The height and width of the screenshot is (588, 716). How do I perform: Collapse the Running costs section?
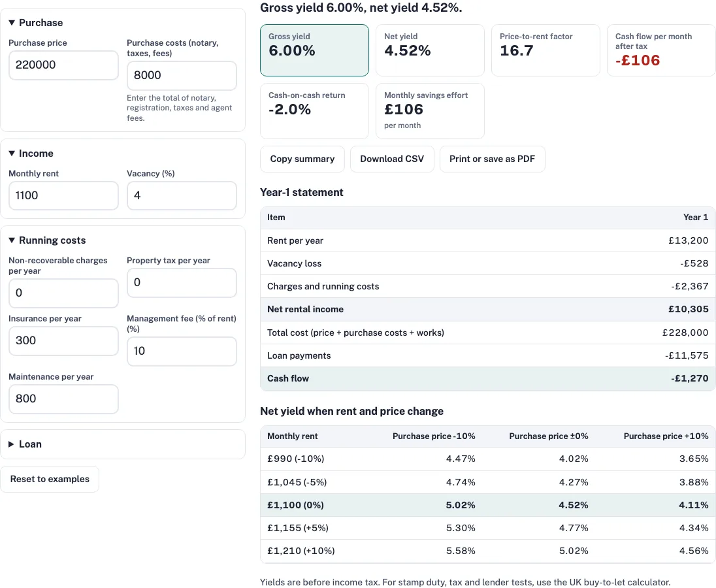coord(47,240)
